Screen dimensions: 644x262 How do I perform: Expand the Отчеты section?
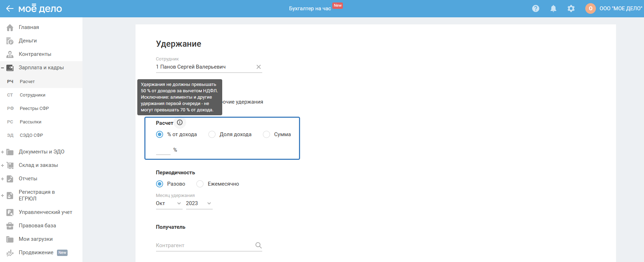[2, 179]
